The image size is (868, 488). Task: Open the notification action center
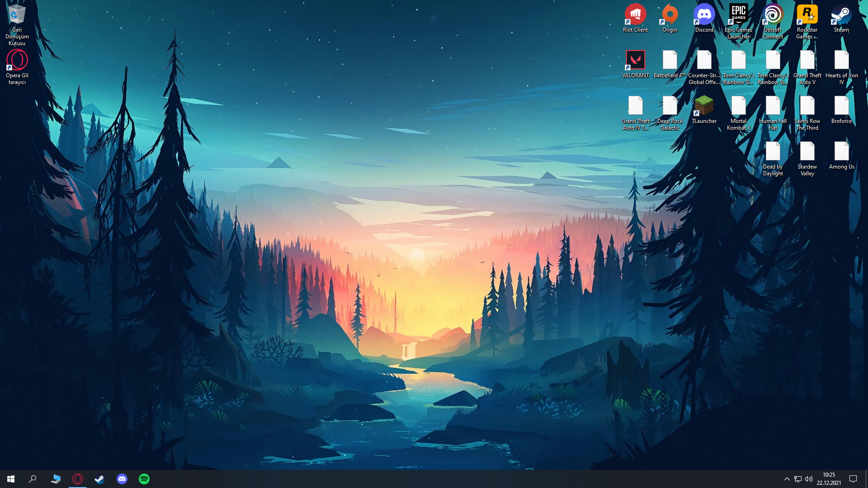[x=853, y=479]
